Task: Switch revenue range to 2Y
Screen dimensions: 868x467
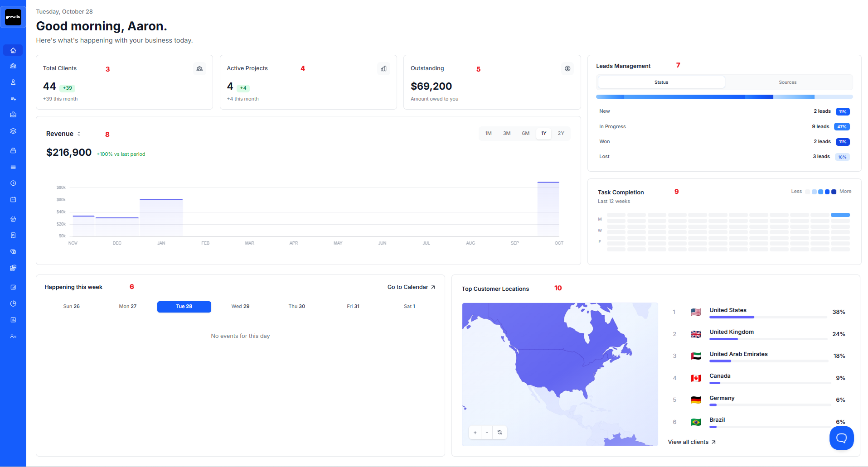Action: tap(561, 134)
